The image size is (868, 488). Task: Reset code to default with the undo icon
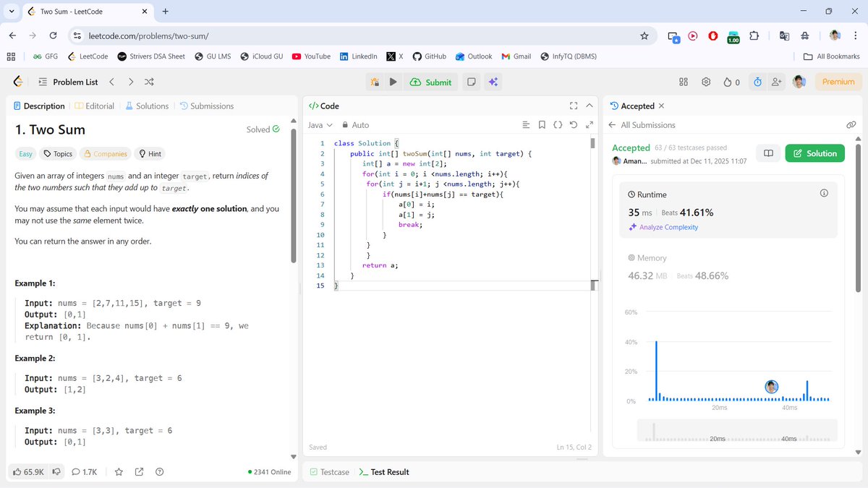[x=574, y=124]
